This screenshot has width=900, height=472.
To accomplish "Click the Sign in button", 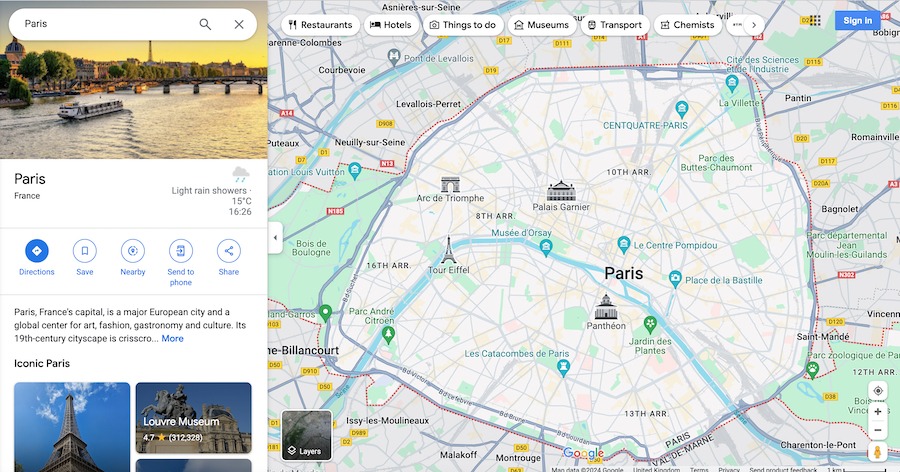I will click(x=858, y=21).
